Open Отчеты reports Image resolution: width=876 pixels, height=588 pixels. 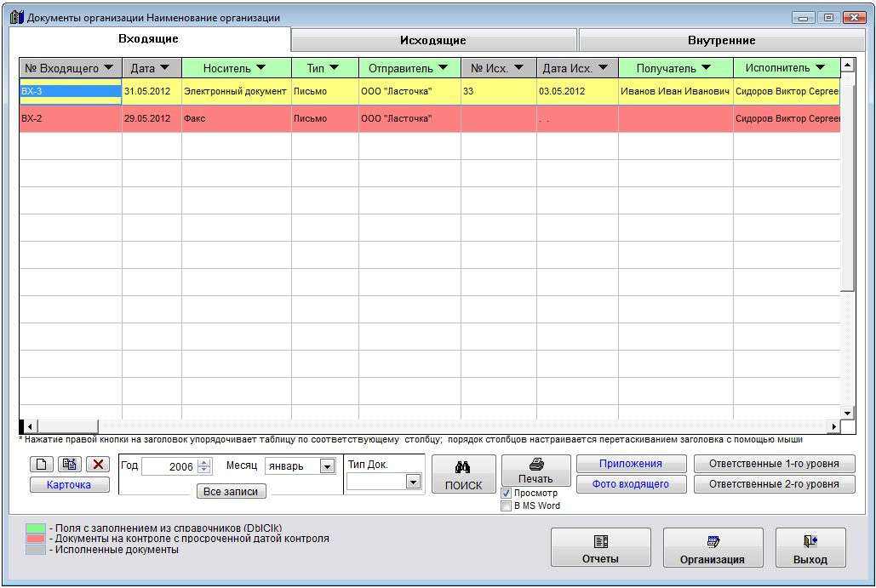click(600, 548)
